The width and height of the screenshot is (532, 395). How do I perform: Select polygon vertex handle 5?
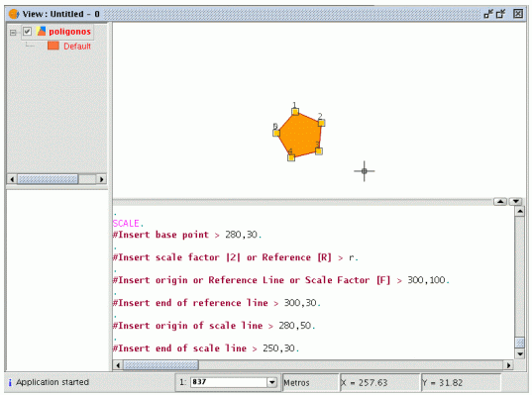[276, 133]
